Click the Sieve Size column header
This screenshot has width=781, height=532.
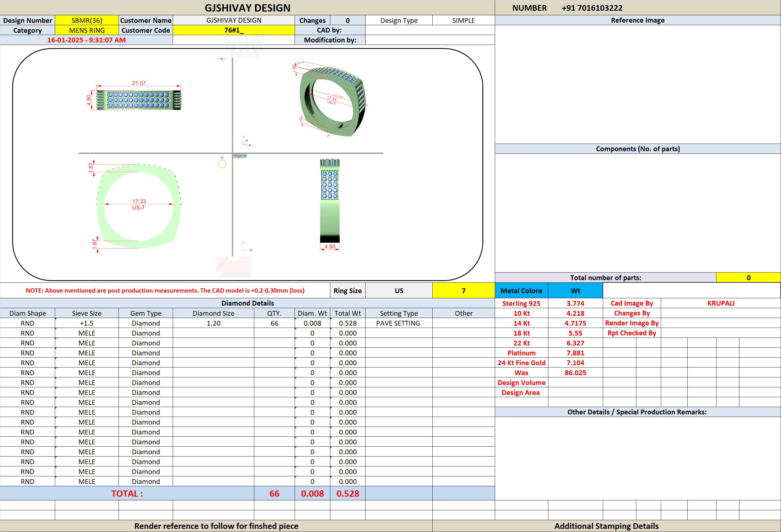[87, 313]
